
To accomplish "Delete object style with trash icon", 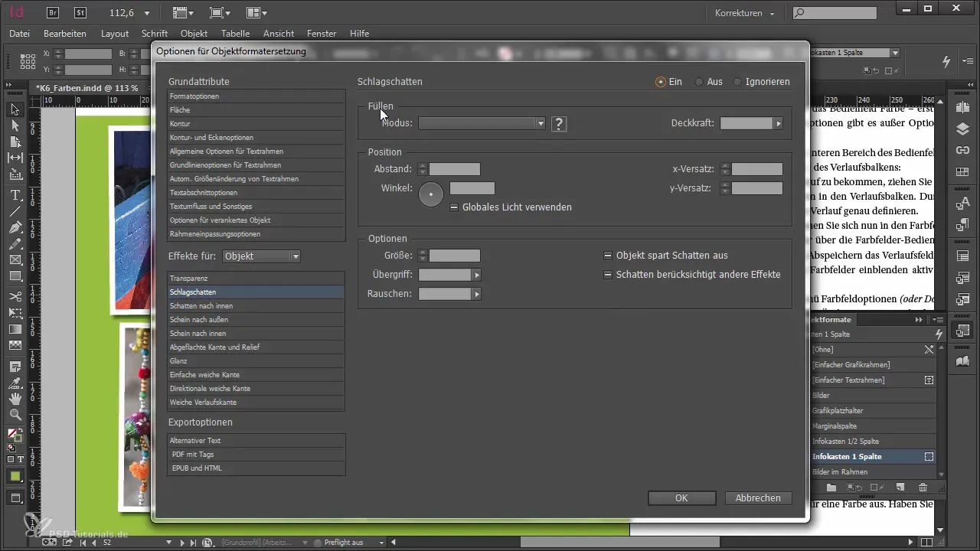I will coord(923,487).
